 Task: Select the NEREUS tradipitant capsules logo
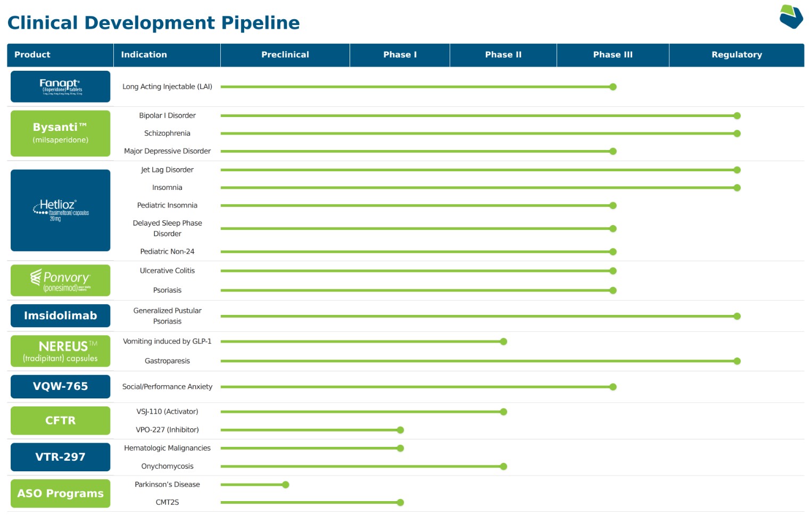(x=60, y=351)
